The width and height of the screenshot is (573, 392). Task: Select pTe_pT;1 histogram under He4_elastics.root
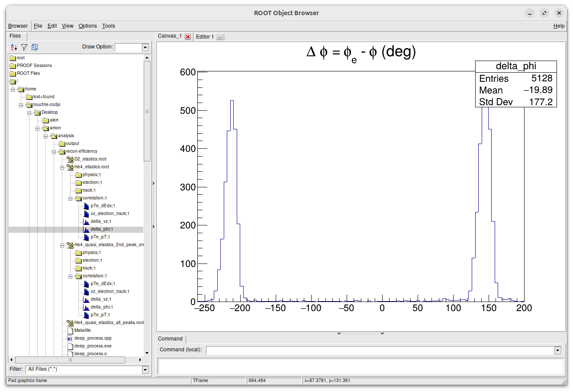click(x=86, y=237)
